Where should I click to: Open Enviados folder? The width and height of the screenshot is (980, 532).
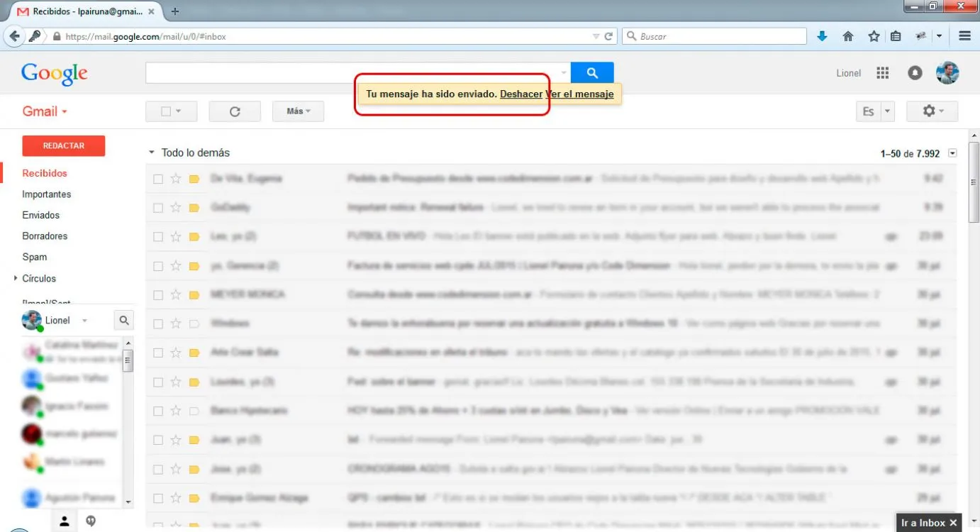pyautogui.click(x=41, y=215)
